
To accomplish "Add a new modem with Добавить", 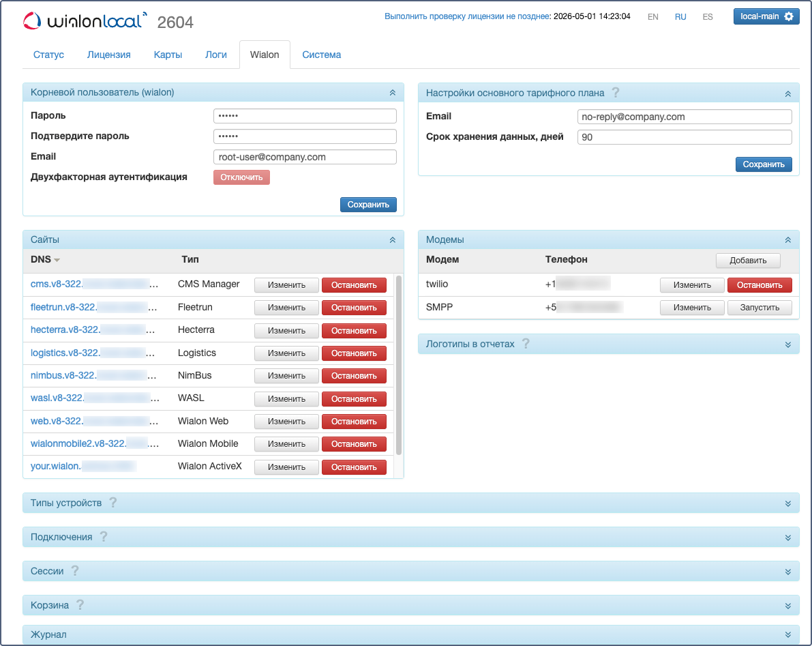I will tap(747, 260).
